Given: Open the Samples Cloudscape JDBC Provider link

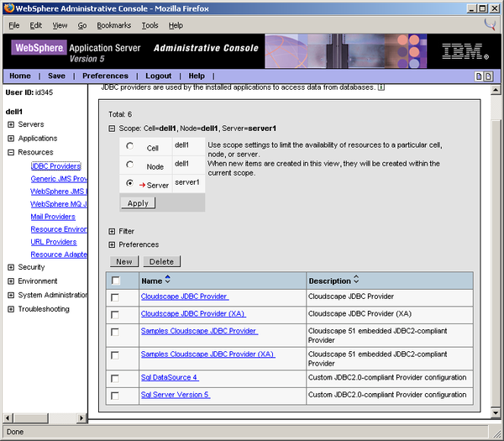Looking at the screenshot, I should [199, 331].
